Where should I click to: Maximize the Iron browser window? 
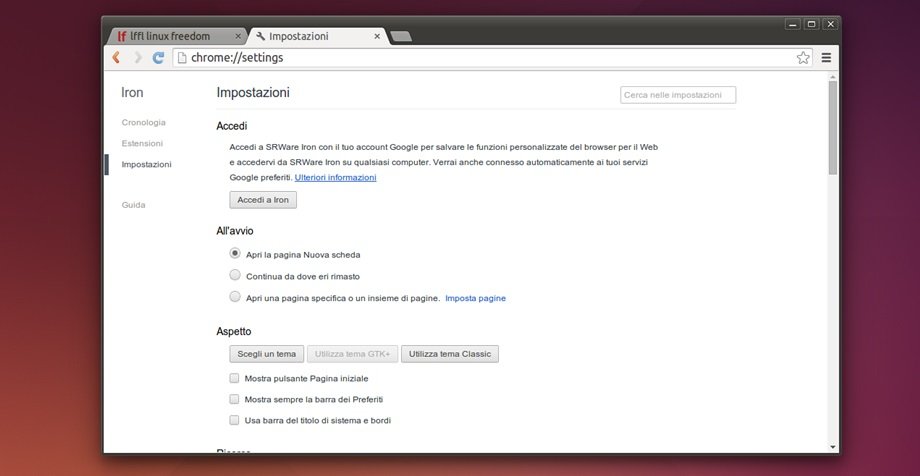tap(811, 24)
